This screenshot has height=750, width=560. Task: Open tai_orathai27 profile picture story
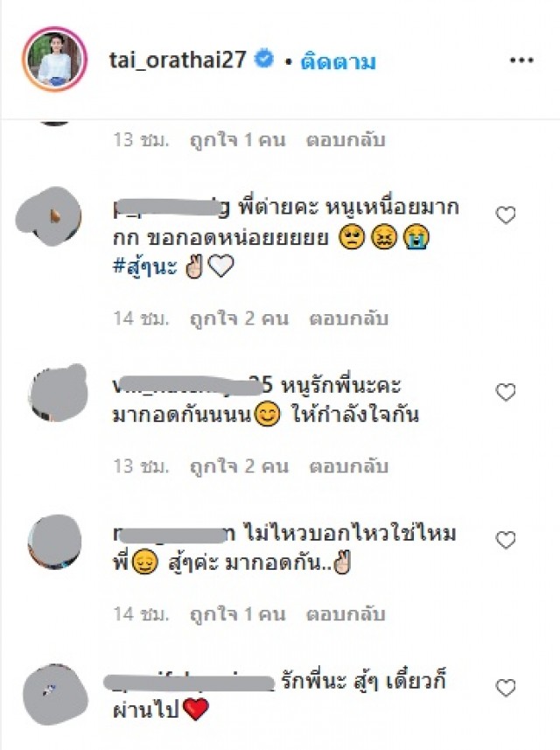click(x=54, y=60)
